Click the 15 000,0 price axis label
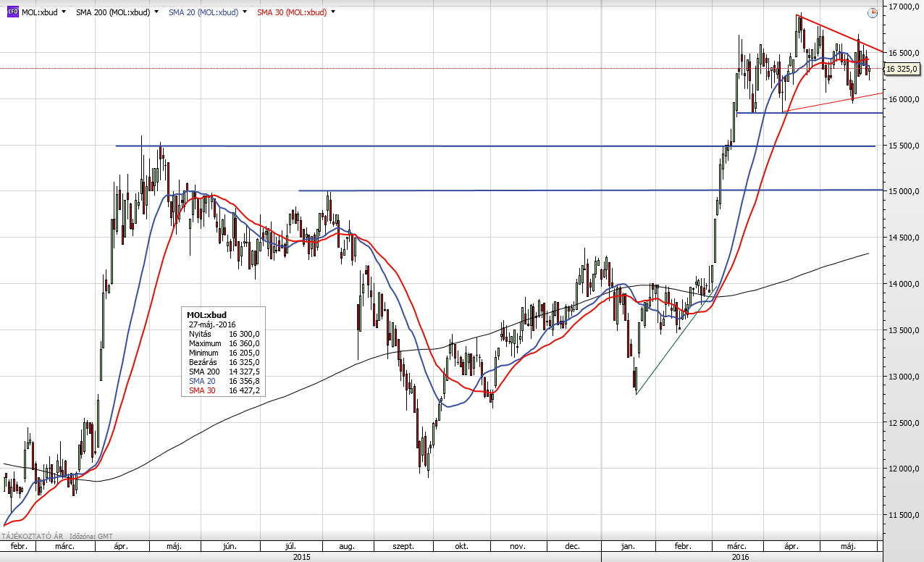The width and height of the screenshot is (924, 562). (x=902, y=192)
